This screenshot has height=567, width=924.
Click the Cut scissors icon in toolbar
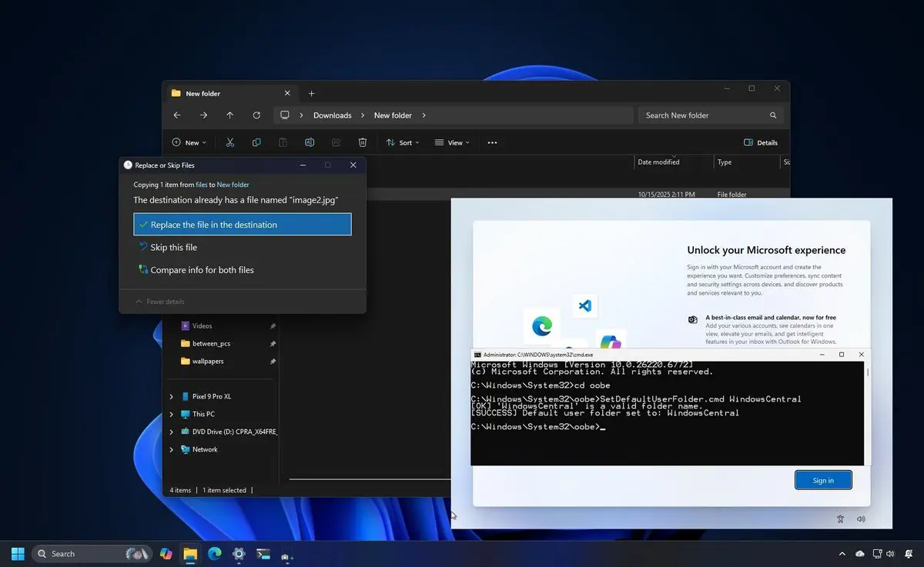[229, 142]
